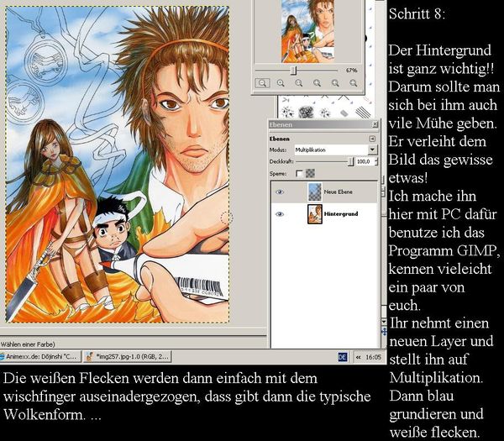Screen dimensions: 504x441
Task: Click the Ebenen window title bar
Action: tap(323, 124)
